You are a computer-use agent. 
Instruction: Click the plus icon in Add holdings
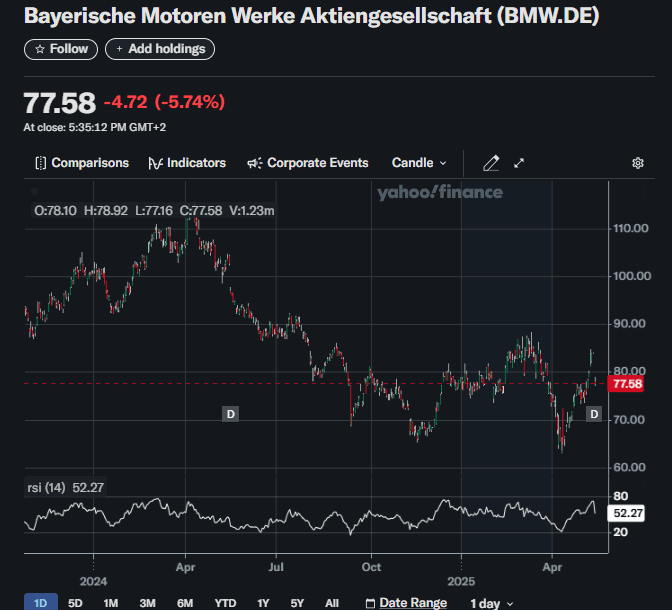119,49
